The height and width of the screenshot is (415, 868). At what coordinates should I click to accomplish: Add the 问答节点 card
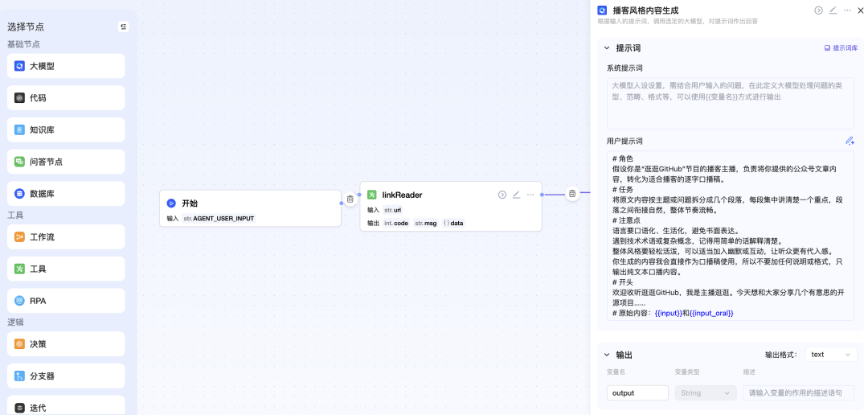coord(66,162)
